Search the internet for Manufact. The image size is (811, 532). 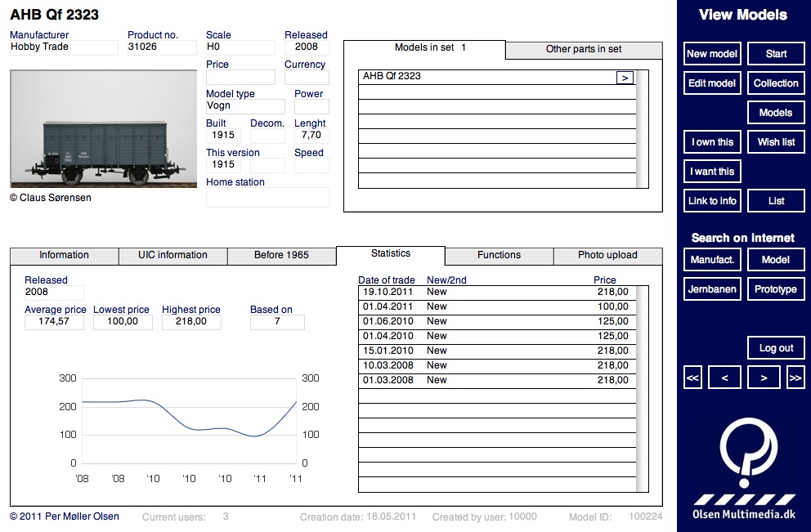pyautogui.click(x=712, y=260)
